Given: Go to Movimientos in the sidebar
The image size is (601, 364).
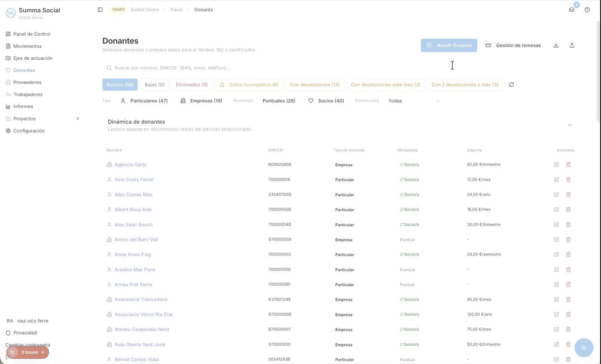Looking at the screenshot, I should coord(27,46).
